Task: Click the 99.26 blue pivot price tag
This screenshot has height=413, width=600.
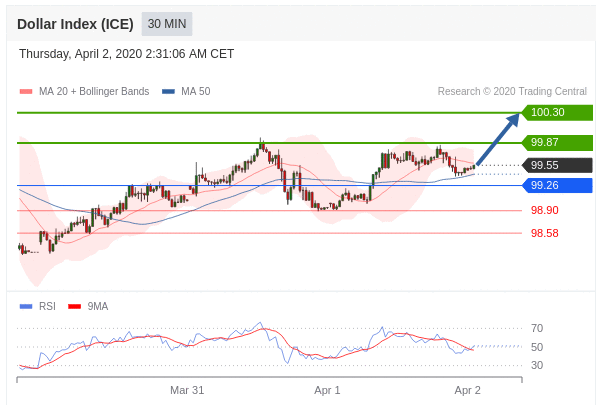Action: pyautogui.click(x=558, y=185)
